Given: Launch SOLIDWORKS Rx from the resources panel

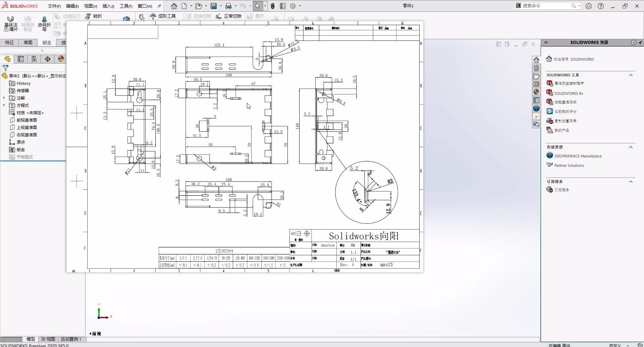Looking at the screenshot, I should click(569, 93).
